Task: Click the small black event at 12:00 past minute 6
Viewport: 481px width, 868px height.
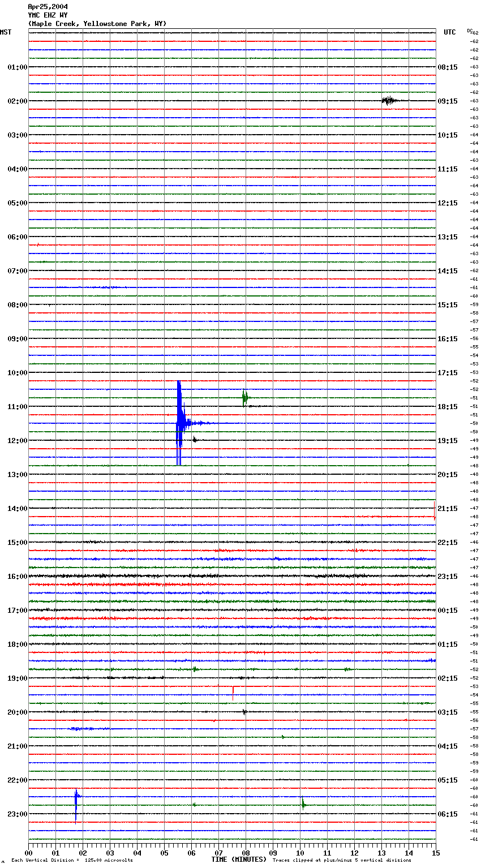Action: [195, 440]
